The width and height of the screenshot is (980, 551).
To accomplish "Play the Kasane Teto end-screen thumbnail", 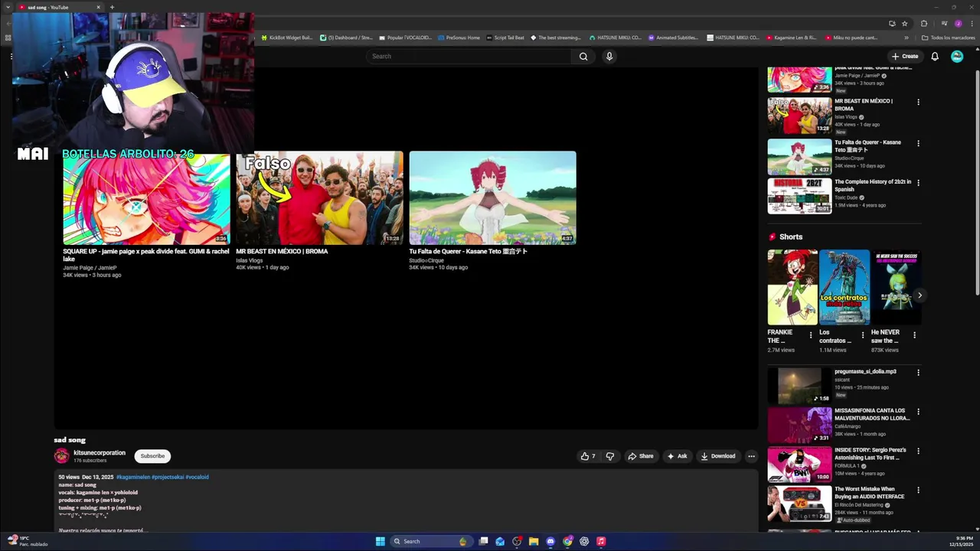I will pos(492,197).
